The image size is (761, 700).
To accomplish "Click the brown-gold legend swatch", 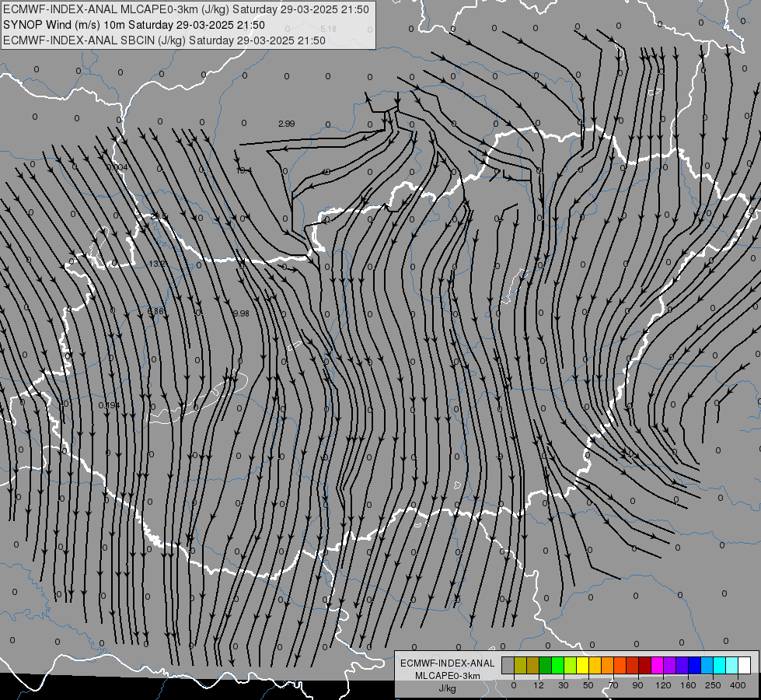I will click(x=533, y=665).
